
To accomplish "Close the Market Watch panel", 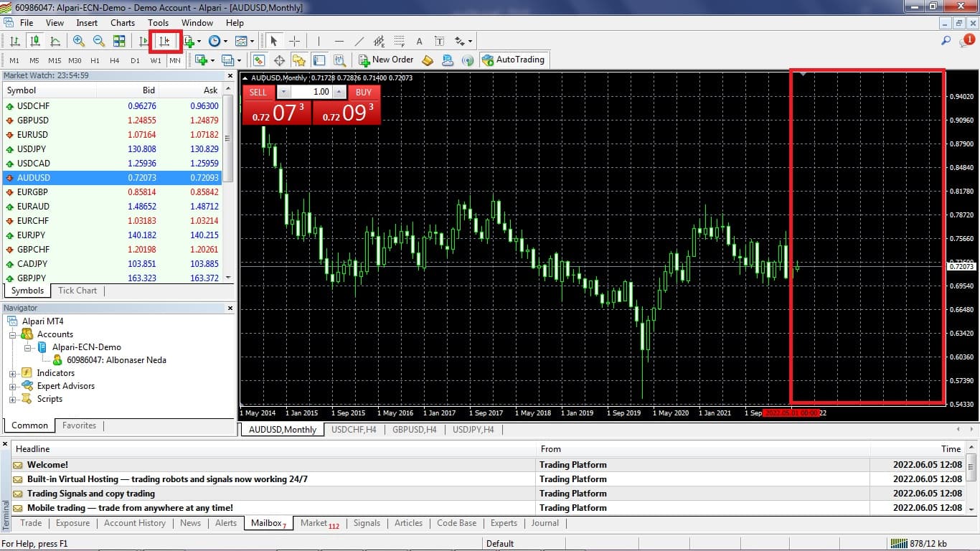I will click(x=230, y=75).
